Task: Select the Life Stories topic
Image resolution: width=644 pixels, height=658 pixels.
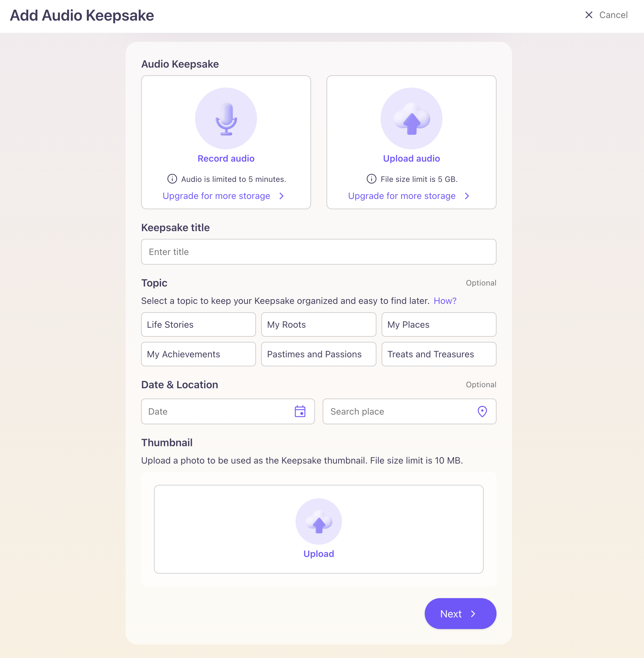Action: tap(198, 324)
